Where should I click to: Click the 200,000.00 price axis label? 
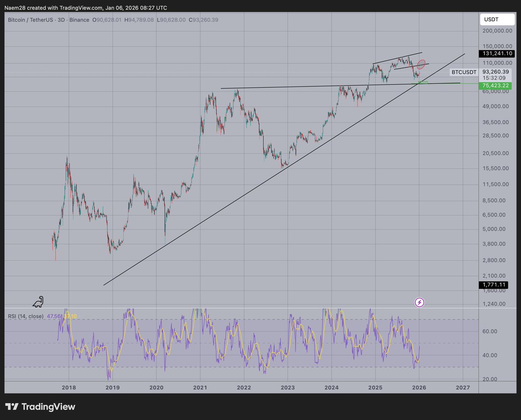coord(497,31)
